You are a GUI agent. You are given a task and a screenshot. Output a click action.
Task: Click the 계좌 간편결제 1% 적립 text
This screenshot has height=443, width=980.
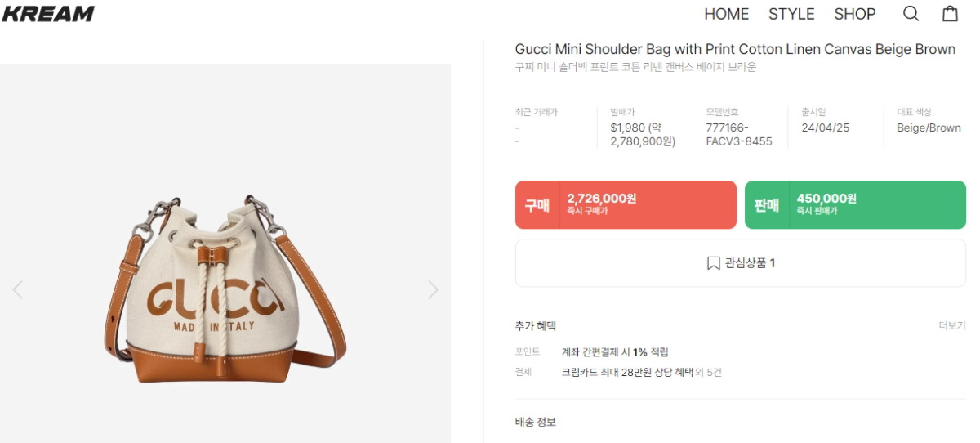point(615,352)
